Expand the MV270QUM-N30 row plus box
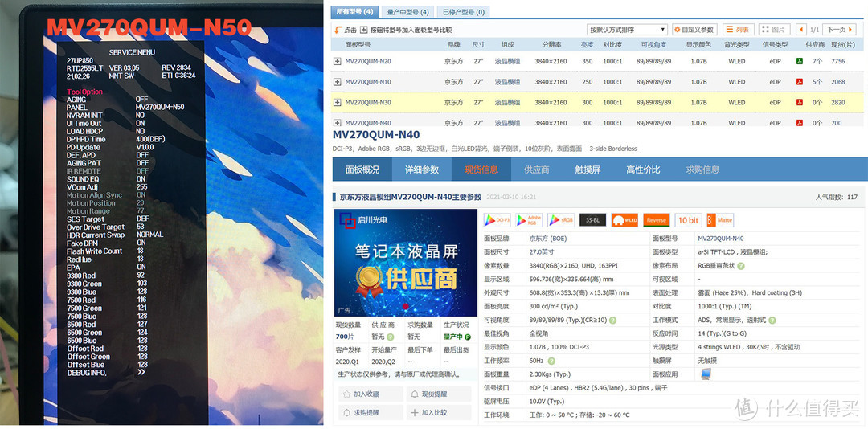 [x=337, y=102]
